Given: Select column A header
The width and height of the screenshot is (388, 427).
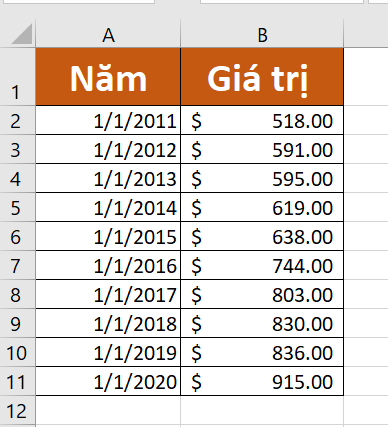Looking at the screenshot, I should pyautogui.click(x=108, y=34).
